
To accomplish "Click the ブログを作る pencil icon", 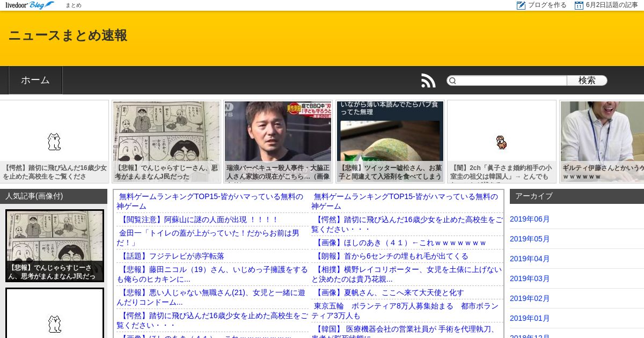I will point(521,5).
